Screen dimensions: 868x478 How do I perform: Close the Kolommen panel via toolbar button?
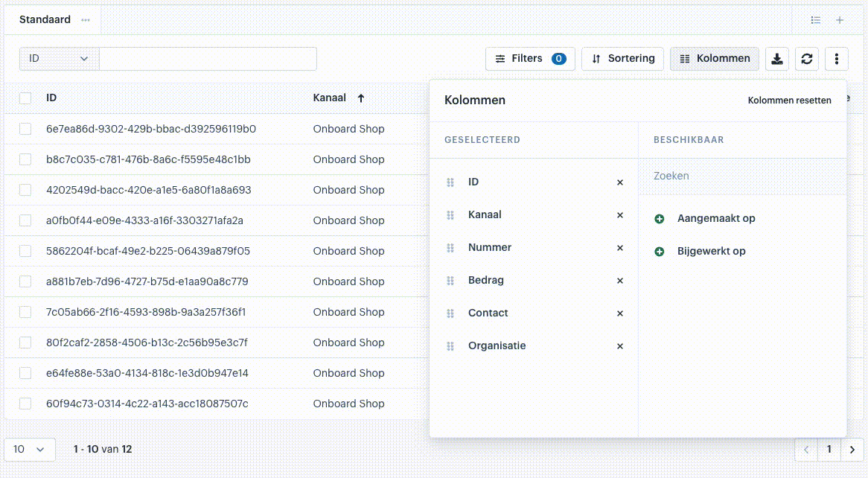pos(715,59)
